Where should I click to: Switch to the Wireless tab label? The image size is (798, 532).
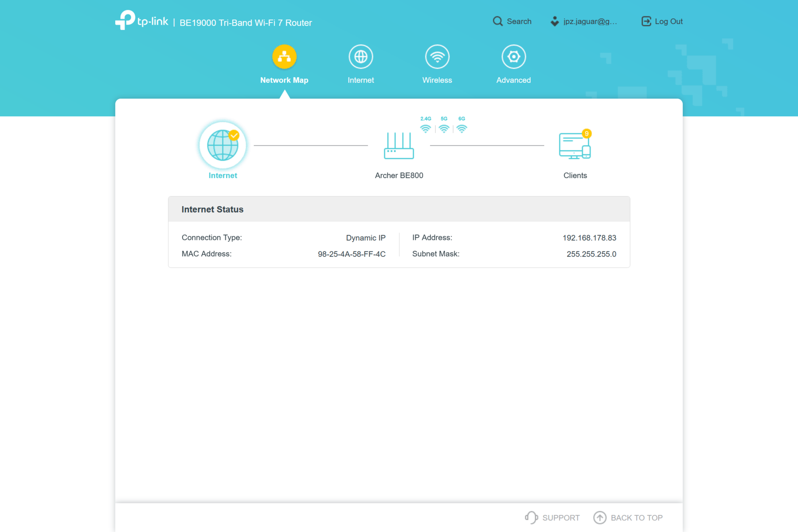click(437, 80)
